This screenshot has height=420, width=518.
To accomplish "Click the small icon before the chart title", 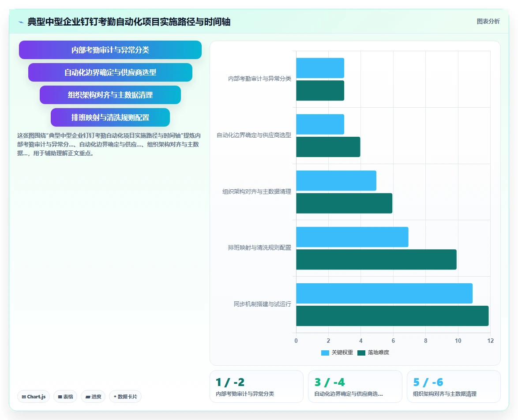I will pyautogui.click(x=21, y=22).
